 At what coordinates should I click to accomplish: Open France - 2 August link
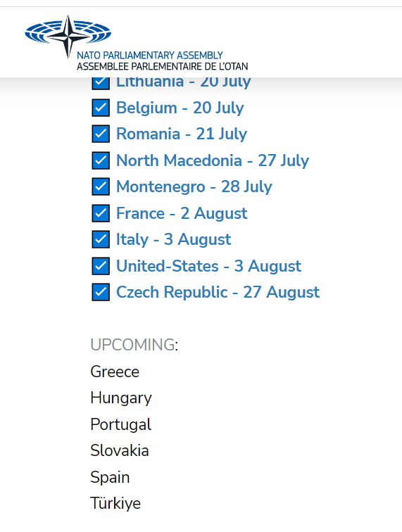click(182, 213)
